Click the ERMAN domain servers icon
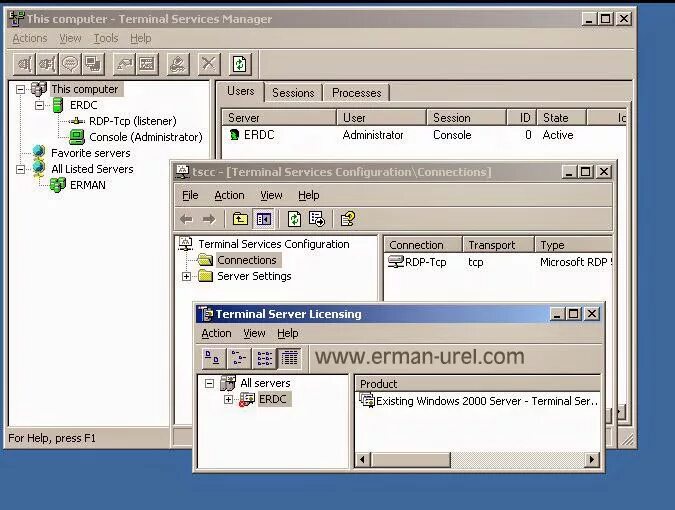This screenshot has width=675, height=510. (x=58, y=185)
